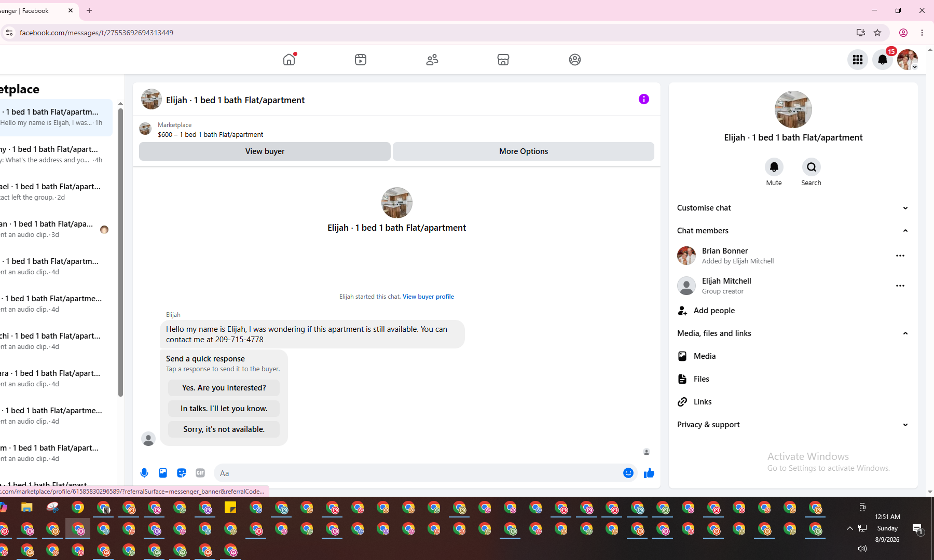Open the chat with preview 'Hello my name is Elijah'

click(x=56, y=118)
